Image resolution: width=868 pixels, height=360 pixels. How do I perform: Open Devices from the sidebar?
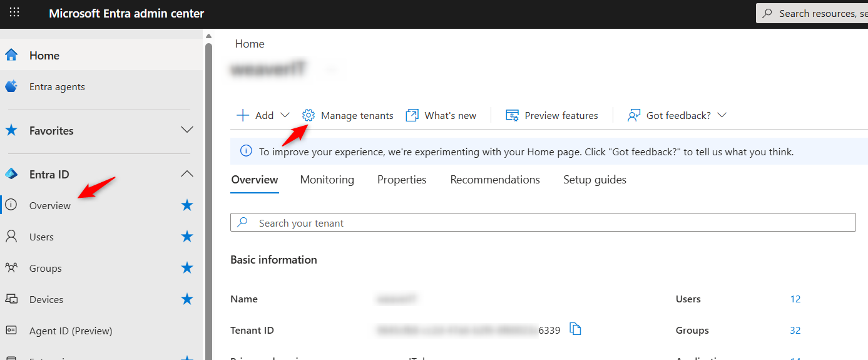pyautogui.click(x=46, y=299)
